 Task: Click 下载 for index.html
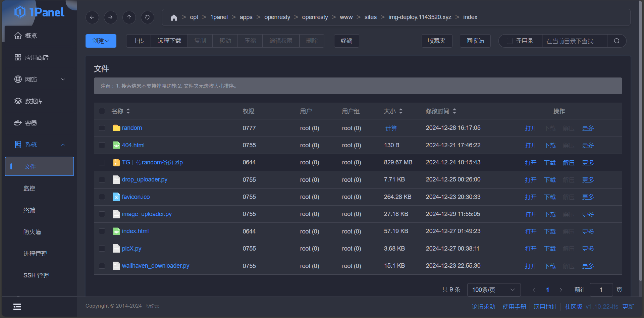[x=550, y=231]
